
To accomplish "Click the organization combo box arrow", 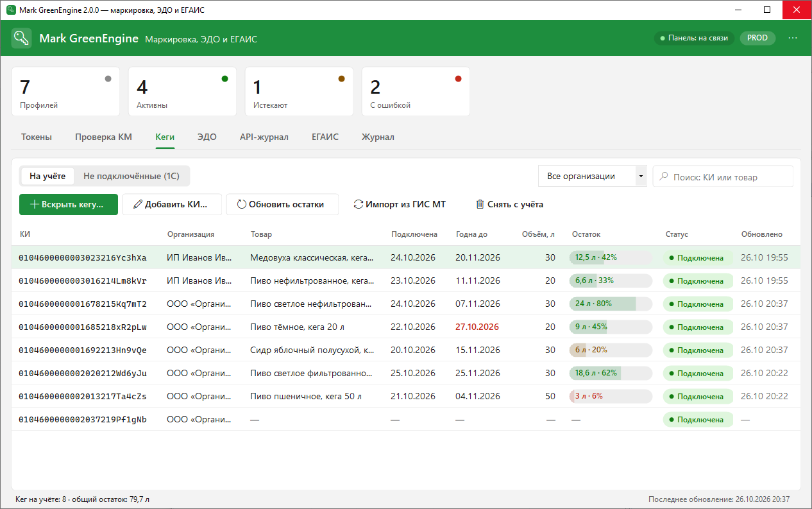I will click(x=640, y=177).
